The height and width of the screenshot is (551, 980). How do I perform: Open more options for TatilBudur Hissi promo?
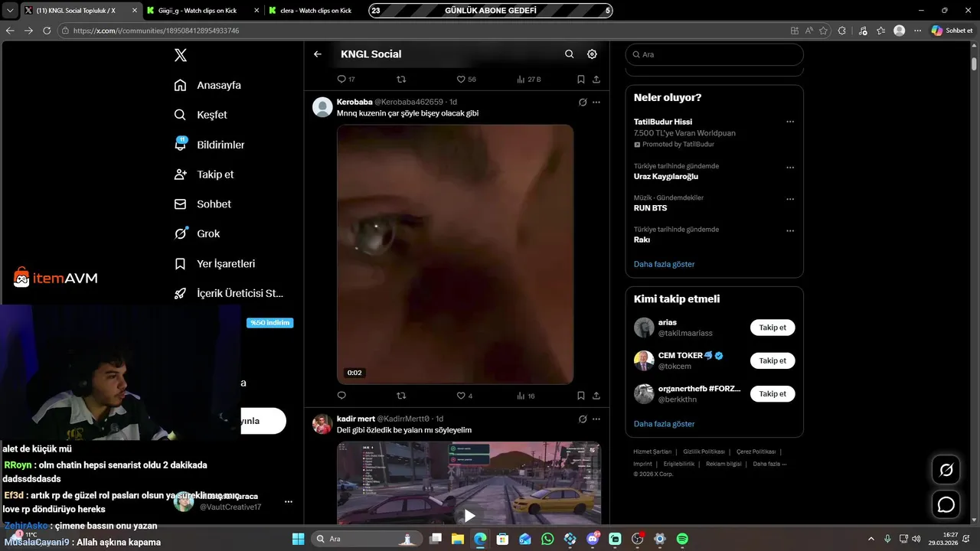click(790, 122)
